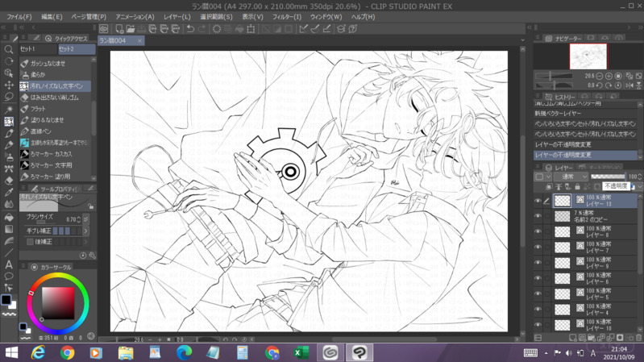Viewport: 644px width, 362px height.
Task: Click the zoom out minus in Navigator
Action: click(x=599, y=76)
